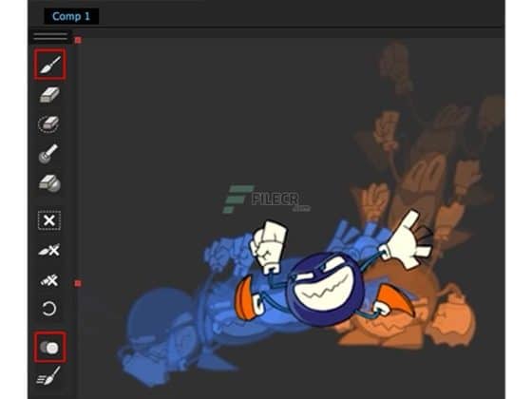Click the dashed-box X clear frame icon

49,220
